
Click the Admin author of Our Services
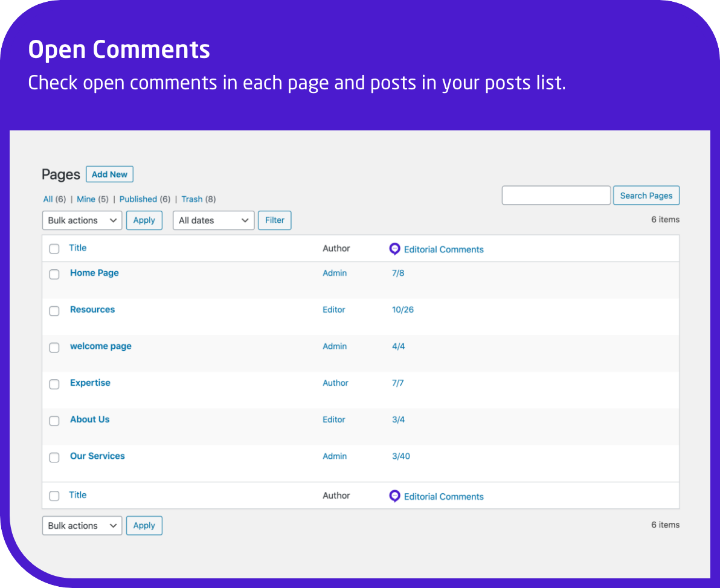335,456
